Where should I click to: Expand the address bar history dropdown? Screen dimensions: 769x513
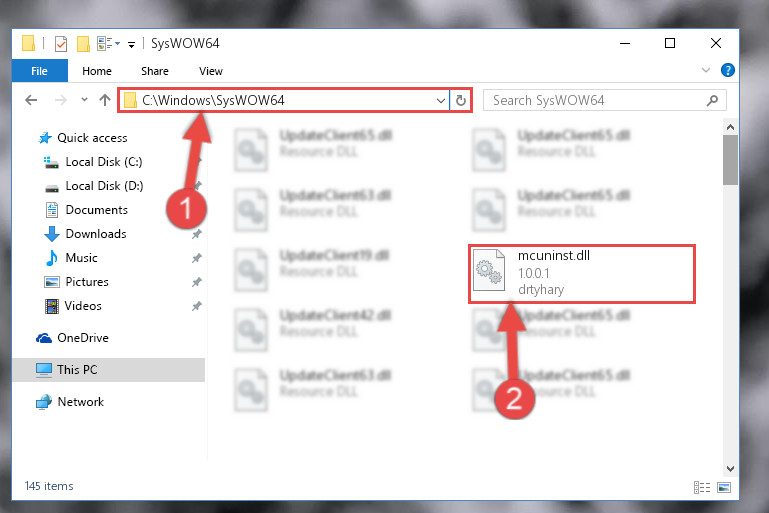[x=440, y=101]
